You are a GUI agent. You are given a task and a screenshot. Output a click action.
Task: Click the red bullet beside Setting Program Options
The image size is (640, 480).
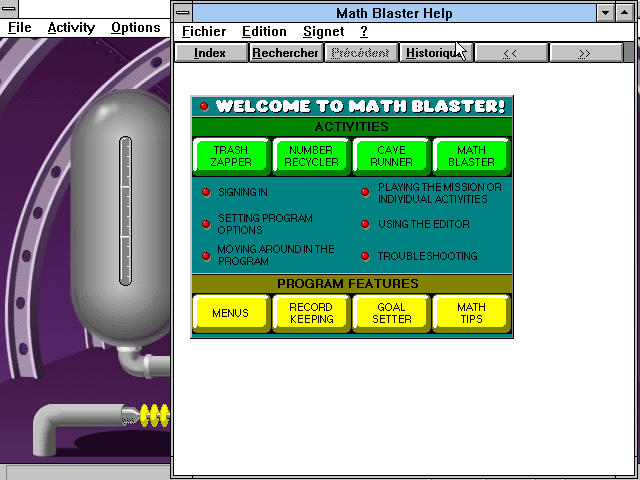[206, 224]
